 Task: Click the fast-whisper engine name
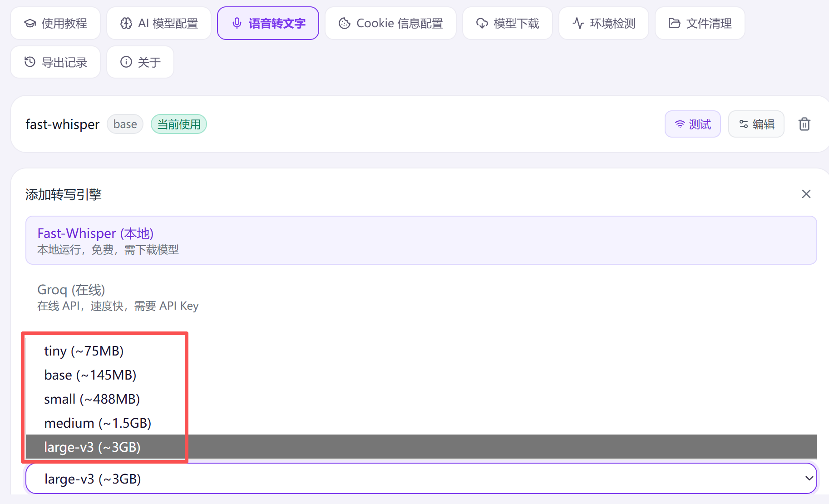(x=63, y=124)
